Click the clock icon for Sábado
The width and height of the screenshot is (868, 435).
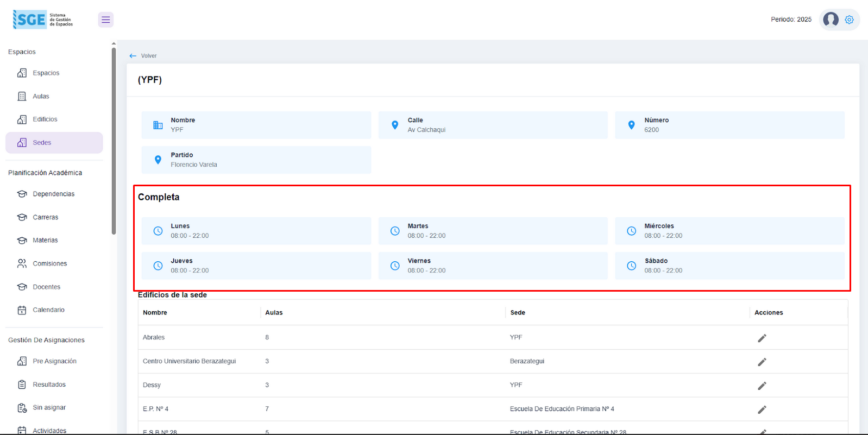pos(631,266)
